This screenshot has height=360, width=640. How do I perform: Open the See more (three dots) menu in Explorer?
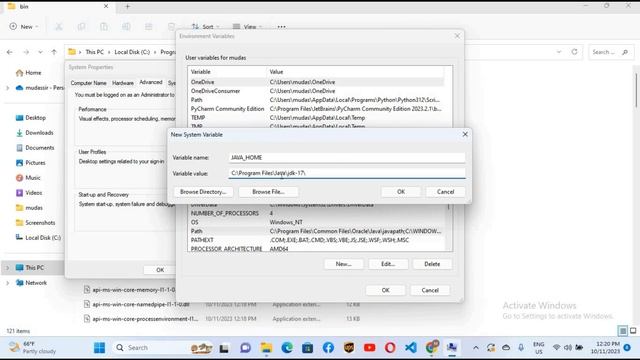(x=282, y=27)
